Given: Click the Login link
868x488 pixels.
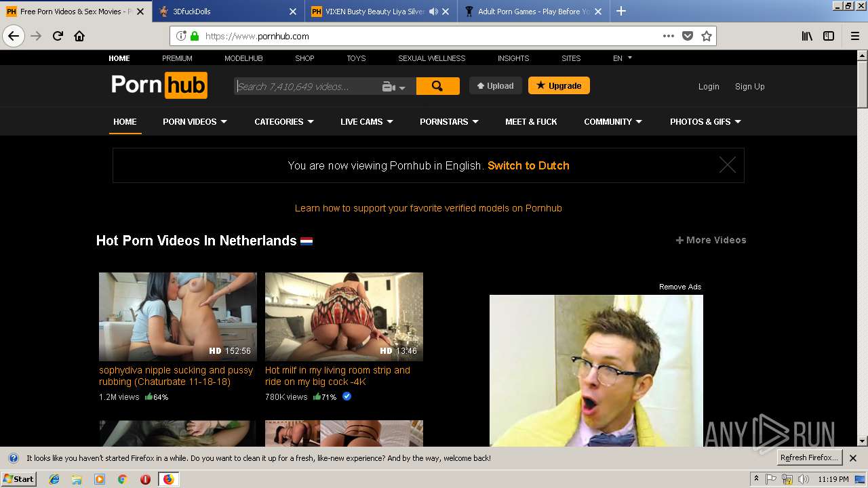Looking at the screenshot, I should 709,87.
